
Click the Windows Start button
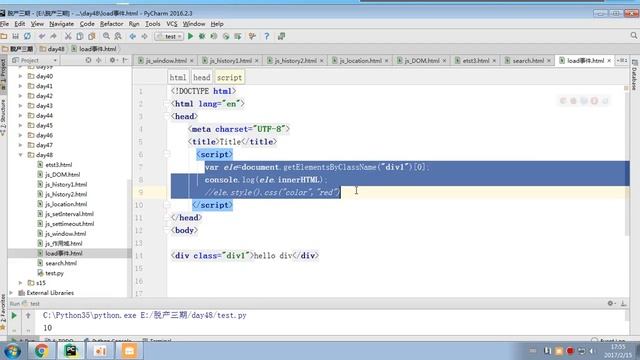click(12, 351)
